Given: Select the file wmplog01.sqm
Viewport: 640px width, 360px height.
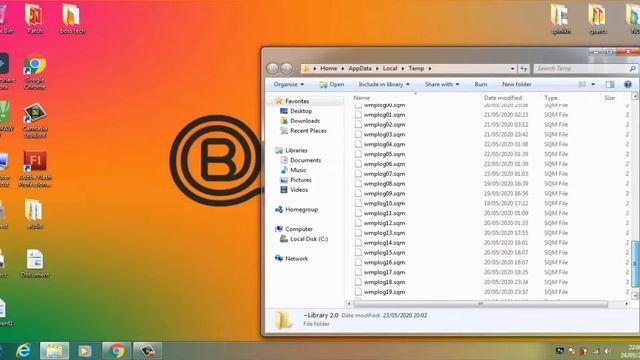Looking at the screenshot, I should pyautogui.click(x=384, y=115).
